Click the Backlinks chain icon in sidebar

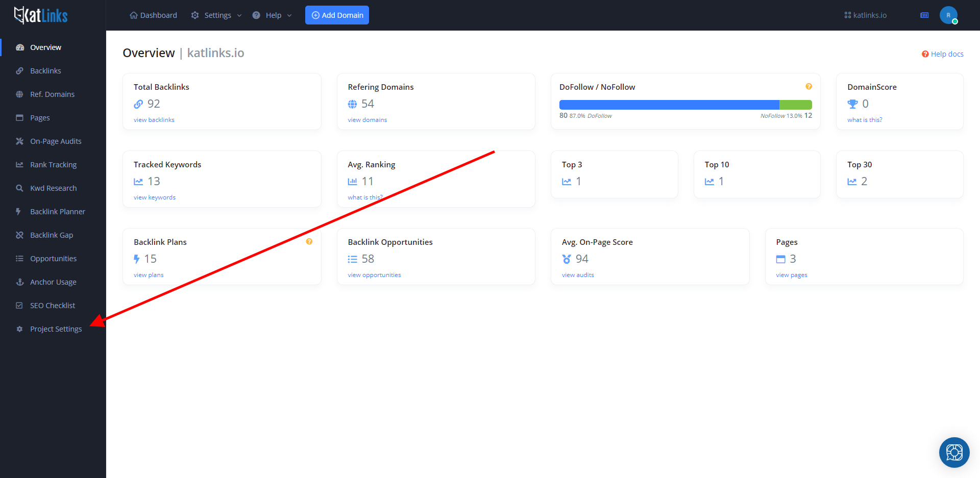coord(19,71)
